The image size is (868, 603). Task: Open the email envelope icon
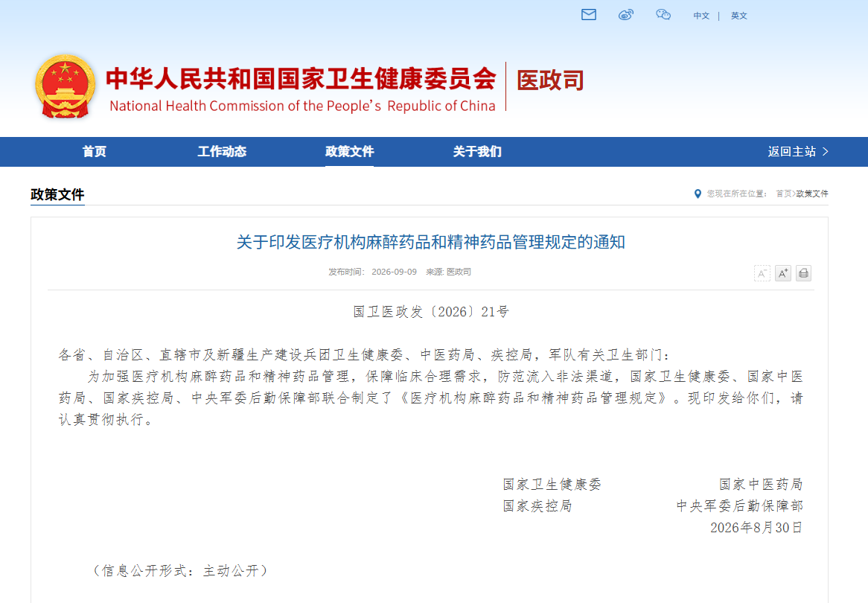(588, 15)
